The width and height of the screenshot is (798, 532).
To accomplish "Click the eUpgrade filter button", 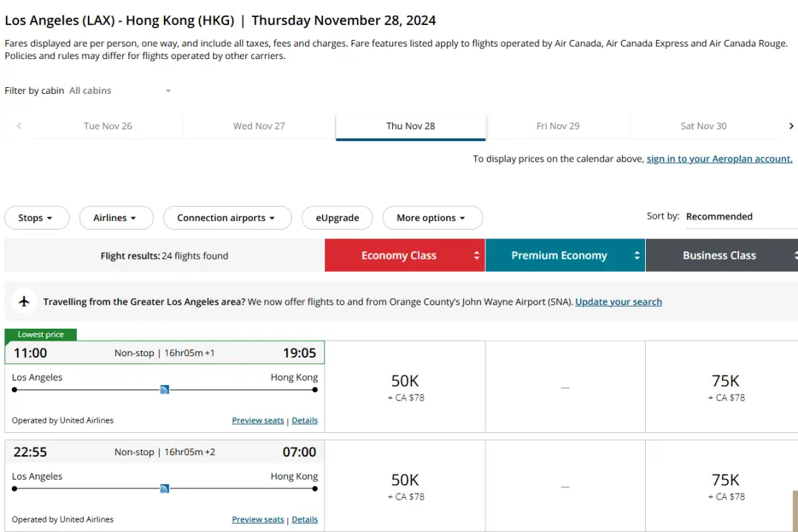I will [x=337, y=218].
